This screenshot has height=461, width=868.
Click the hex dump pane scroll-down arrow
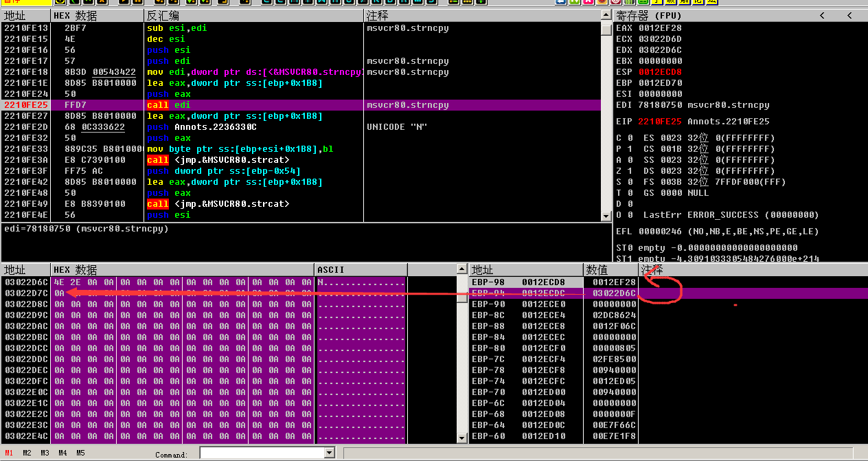[463, 437]
